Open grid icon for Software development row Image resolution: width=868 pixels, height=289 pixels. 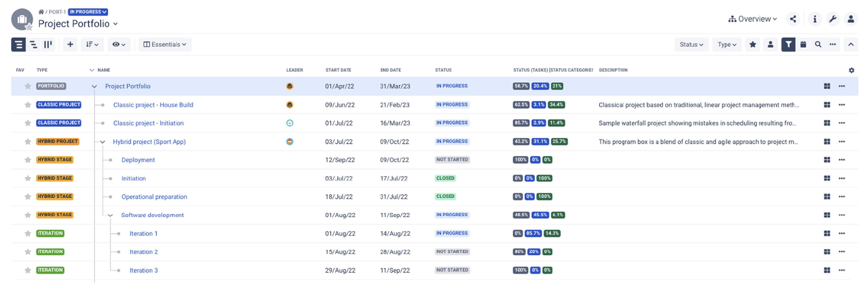[x=827, y=215]
